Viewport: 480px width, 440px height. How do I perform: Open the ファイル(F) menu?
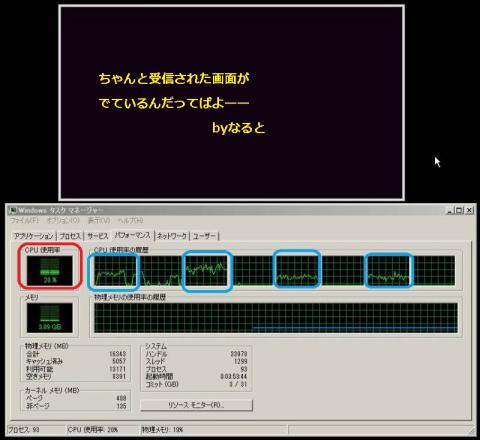25,221
